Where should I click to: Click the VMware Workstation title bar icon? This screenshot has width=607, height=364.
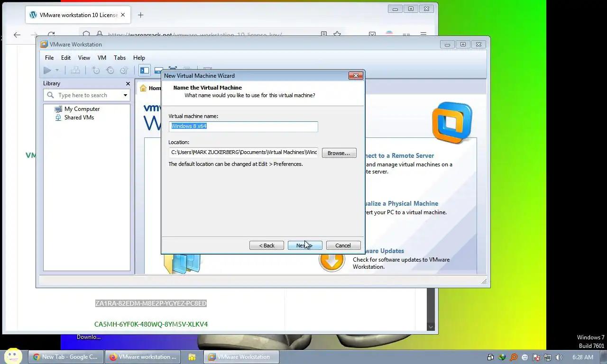44,44
